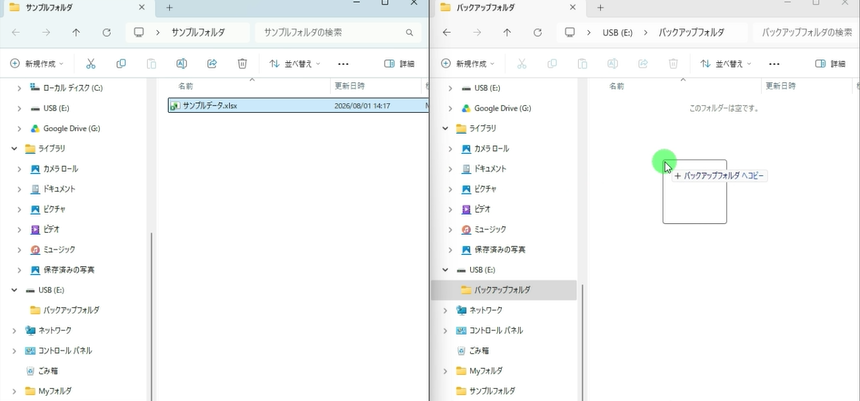Viewport: 860px width, 401px height.
Task: Select サンプルデータ.xlsx file
Action: click(x=298, y=106)
